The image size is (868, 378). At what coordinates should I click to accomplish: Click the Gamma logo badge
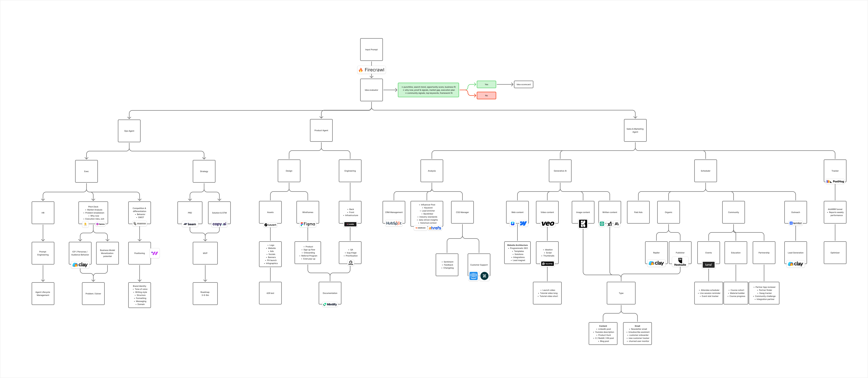pos(100,224)
